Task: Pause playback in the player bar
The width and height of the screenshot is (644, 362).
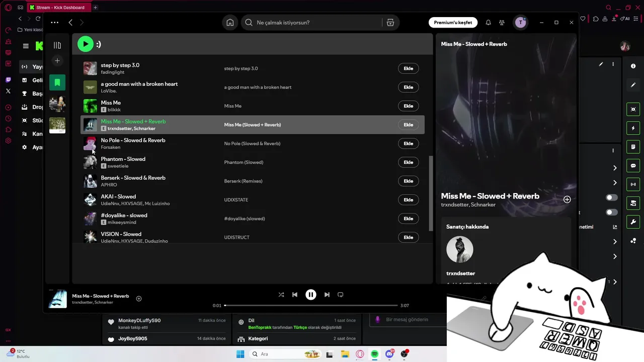Action: [311, 295]
